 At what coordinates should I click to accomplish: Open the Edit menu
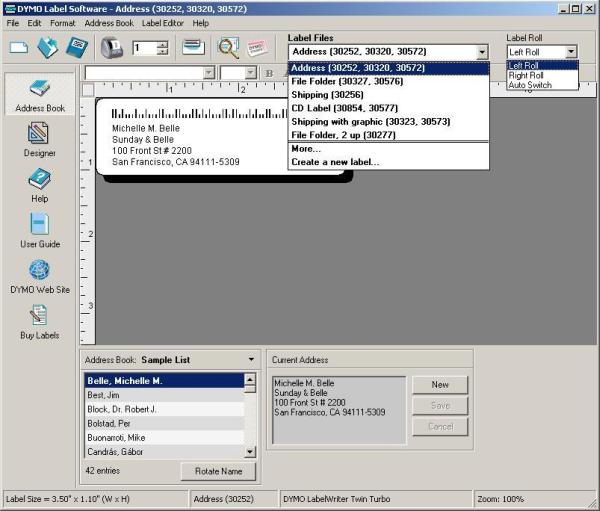click(34, 23)
